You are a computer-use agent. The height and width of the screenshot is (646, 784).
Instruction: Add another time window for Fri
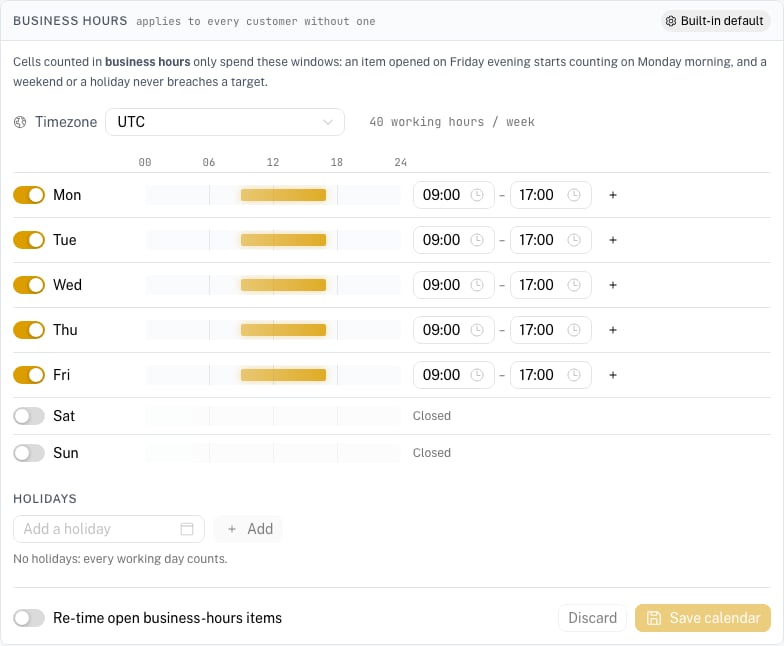pyautogui.click(x=612, y=375)
